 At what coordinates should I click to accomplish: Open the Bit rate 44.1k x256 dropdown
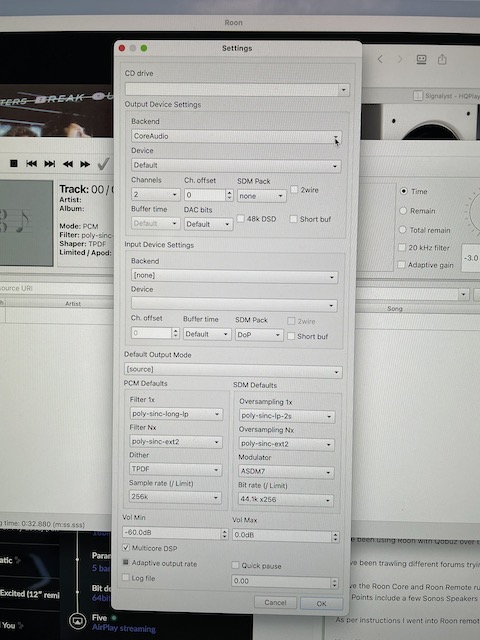coord(286,500)
